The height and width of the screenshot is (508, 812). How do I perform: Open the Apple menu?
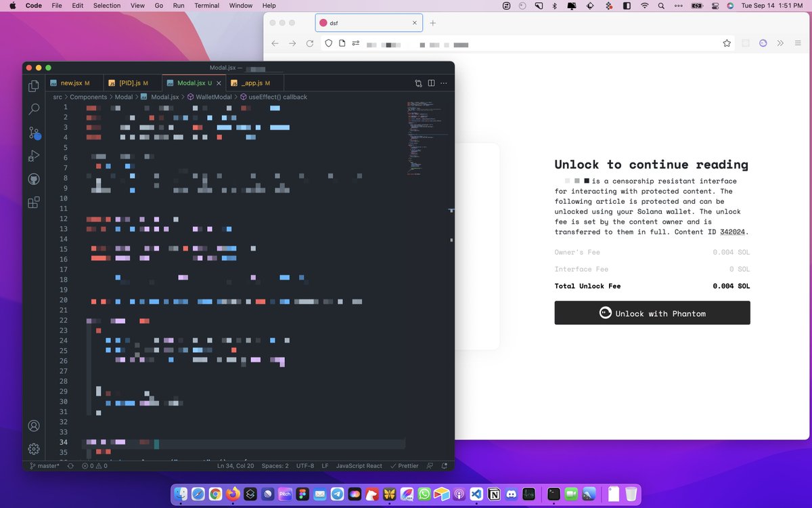(12, 5)
